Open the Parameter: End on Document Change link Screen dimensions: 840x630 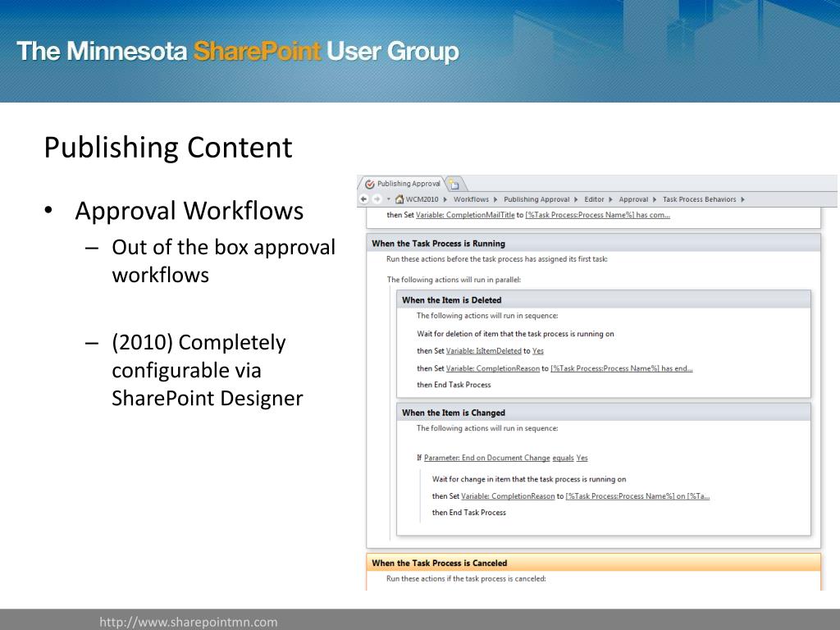click(x=487, y=458)
